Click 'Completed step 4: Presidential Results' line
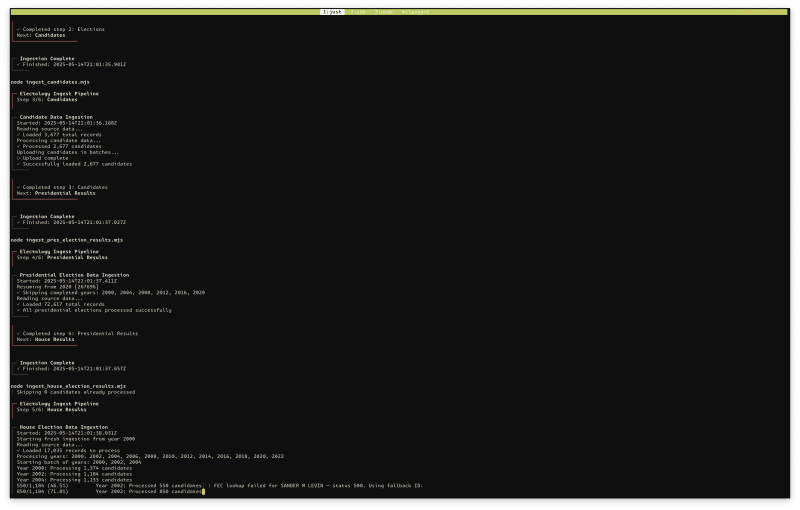This screenshot has height=510, width=800. click(78, 334)
